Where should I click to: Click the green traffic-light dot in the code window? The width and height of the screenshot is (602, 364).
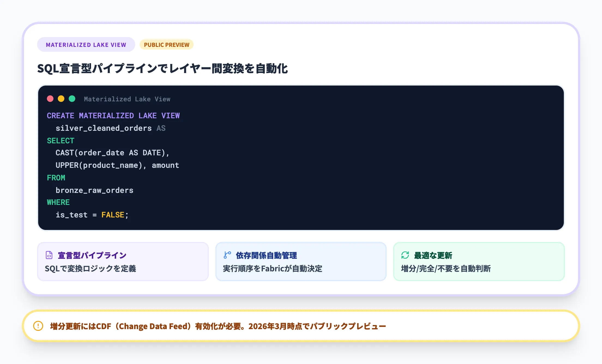72,99
